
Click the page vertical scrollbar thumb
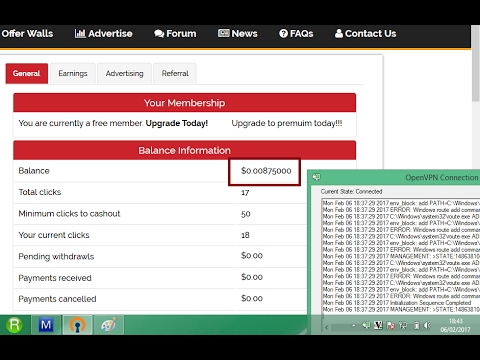(476, 63)
